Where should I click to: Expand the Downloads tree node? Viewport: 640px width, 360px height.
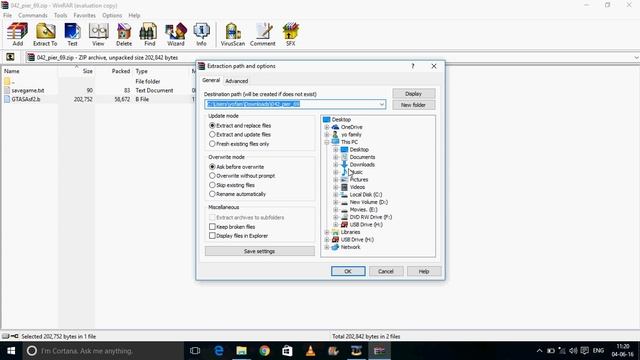[x=336, y=164]
